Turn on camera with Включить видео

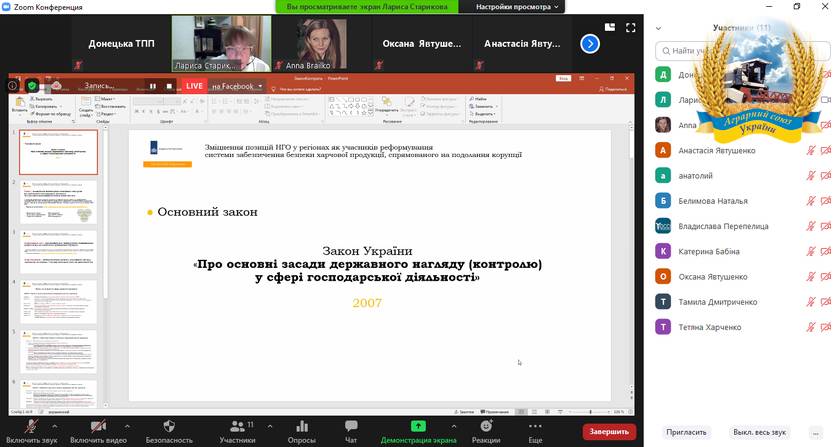pyautogui.click(x=98, y=431)
